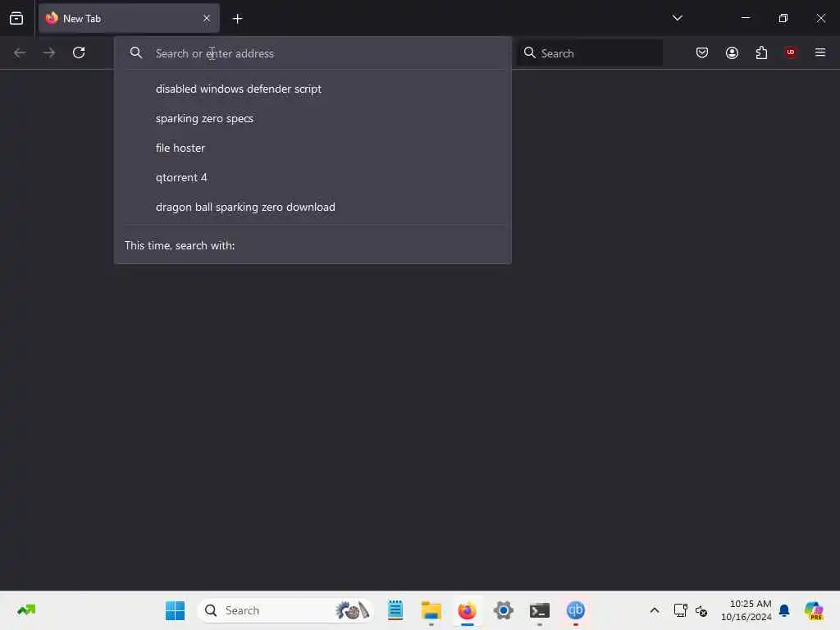This screenshot has width=840, height=630.
Task: Open uBlock Origin extension icon
Action: pos(791,52)
